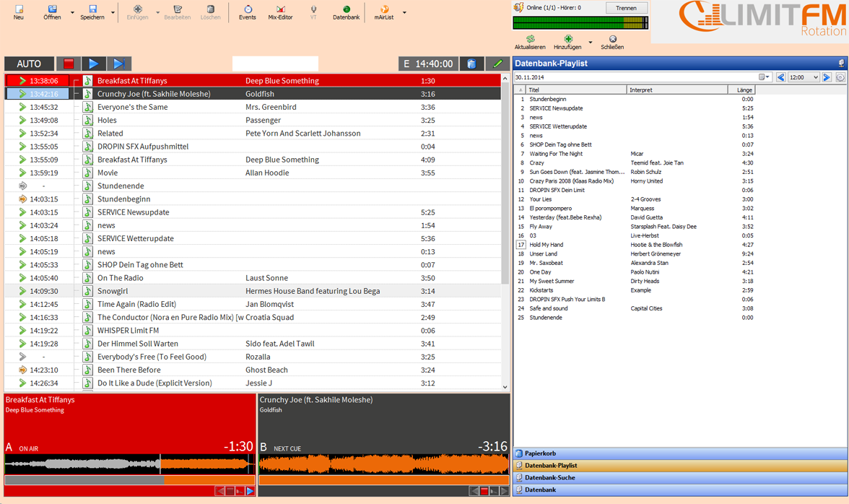Viewport: 849px width, 504px height.
Task: Click the Schließen icon
Action: tap(612, 40)
